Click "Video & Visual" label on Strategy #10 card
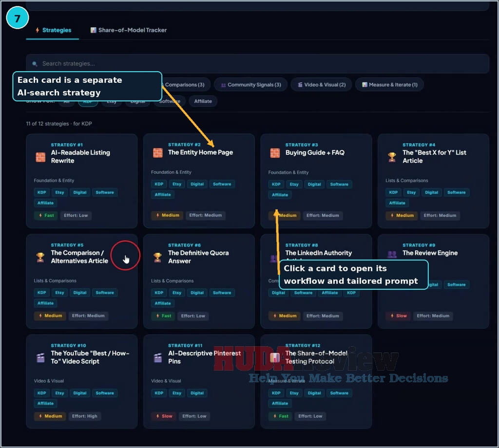The height and width of the screenshot is (448, 499). point(49,381)
